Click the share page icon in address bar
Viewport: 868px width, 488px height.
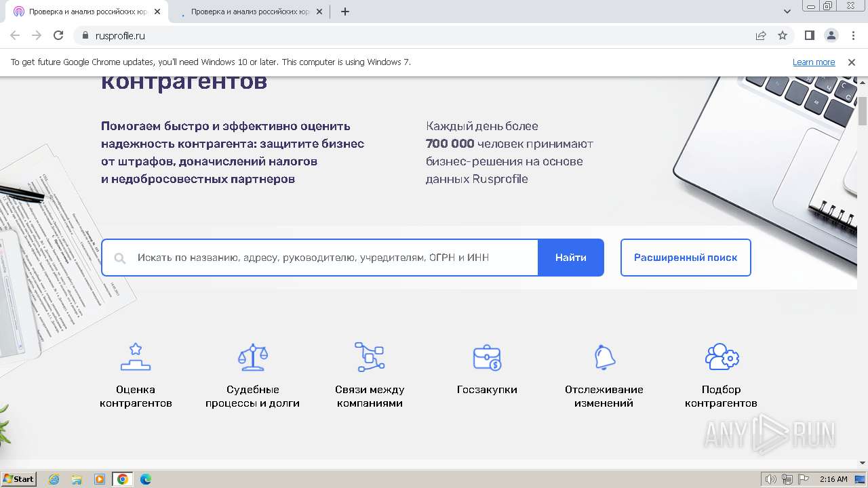coord(761,35)
